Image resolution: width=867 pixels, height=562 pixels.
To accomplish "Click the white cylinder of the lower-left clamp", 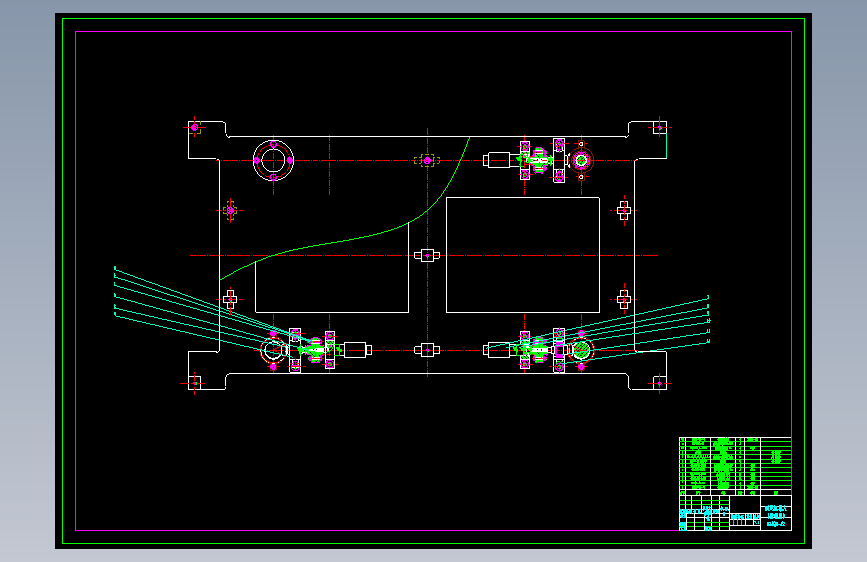I will click(357, 350).
